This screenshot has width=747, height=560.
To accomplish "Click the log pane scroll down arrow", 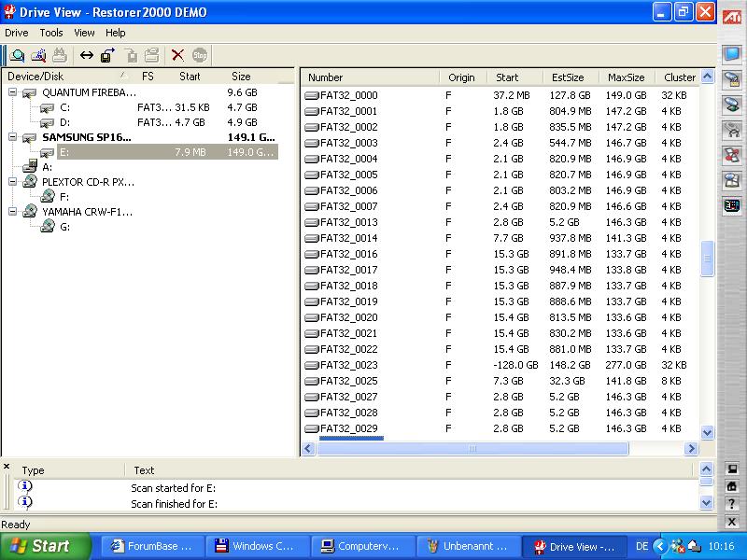I will tap(707, 502).
